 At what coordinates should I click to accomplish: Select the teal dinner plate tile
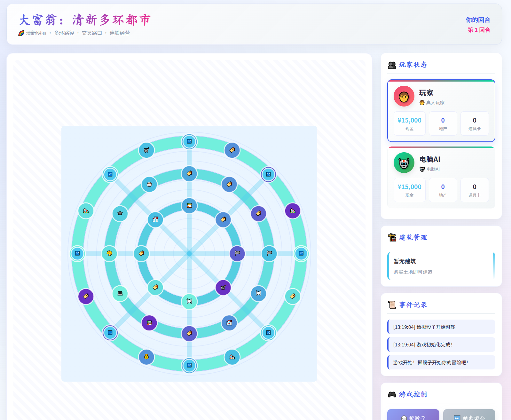coord(189,301)
